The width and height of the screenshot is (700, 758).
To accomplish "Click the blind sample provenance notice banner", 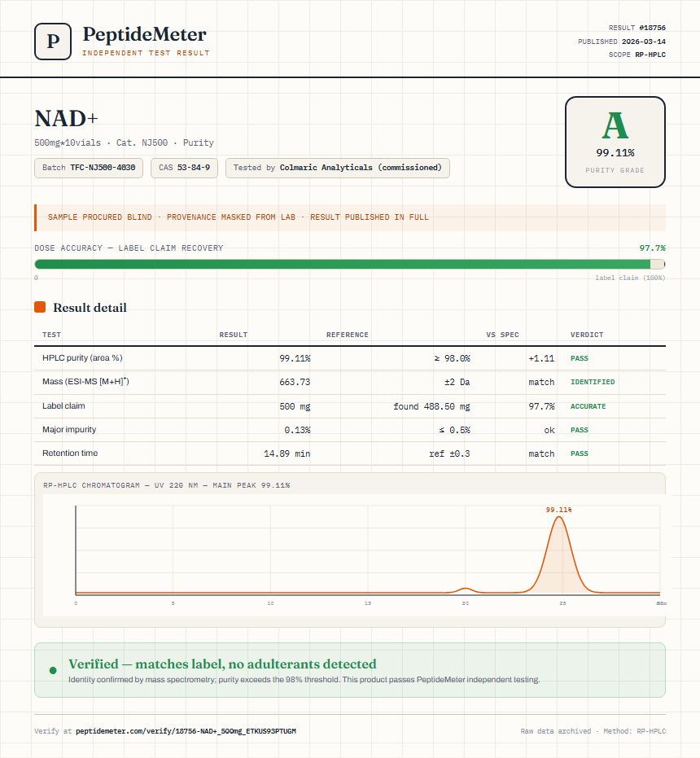I will [349, 217].
